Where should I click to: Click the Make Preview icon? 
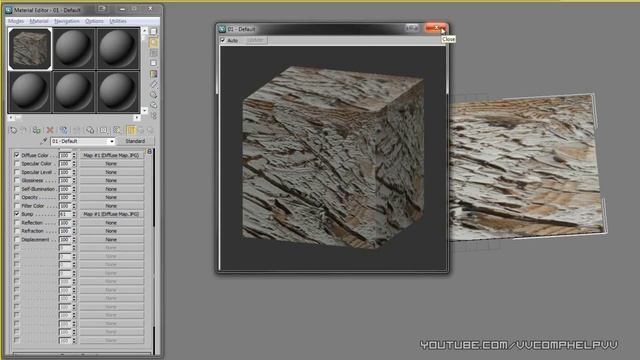coord(153,84)
